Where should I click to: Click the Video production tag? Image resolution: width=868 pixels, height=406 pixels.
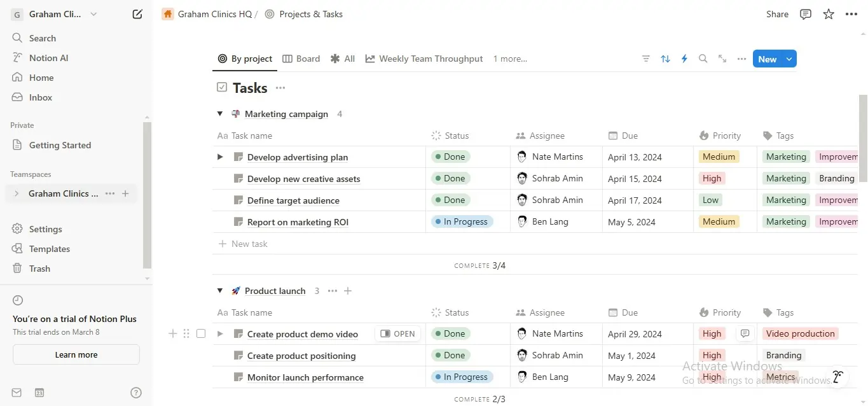(x=800, y=333)
